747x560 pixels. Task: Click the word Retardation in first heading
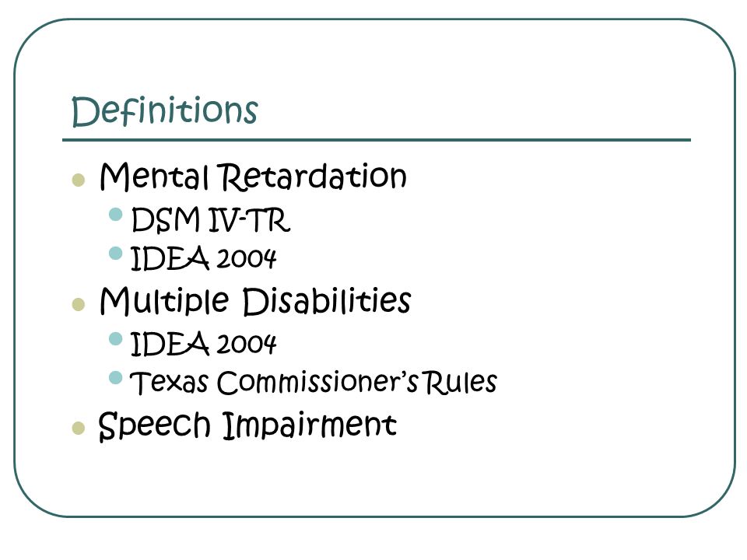313,177
